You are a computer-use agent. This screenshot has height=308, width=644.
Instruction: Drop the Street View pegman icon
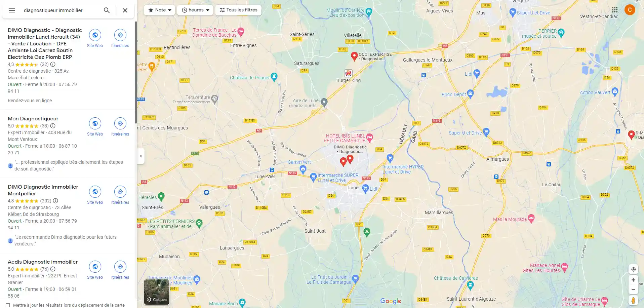click(x=633, y=300)
